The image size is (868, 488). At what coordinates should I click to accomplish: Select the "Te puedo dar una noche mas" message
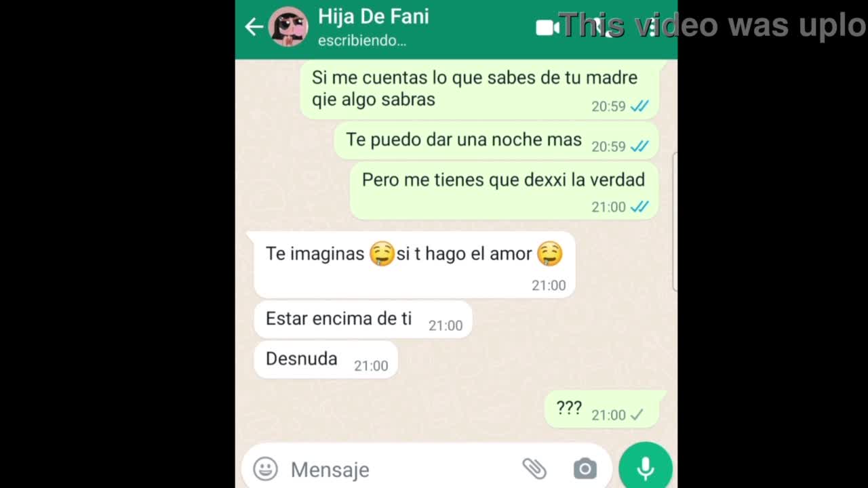pyautogui.click(x=496, y=140)
